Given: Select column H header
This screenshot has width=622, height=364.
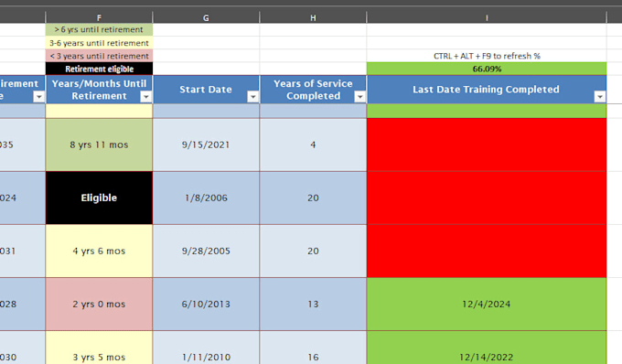Looking at the screenshot, I should [x=313, y=17].
